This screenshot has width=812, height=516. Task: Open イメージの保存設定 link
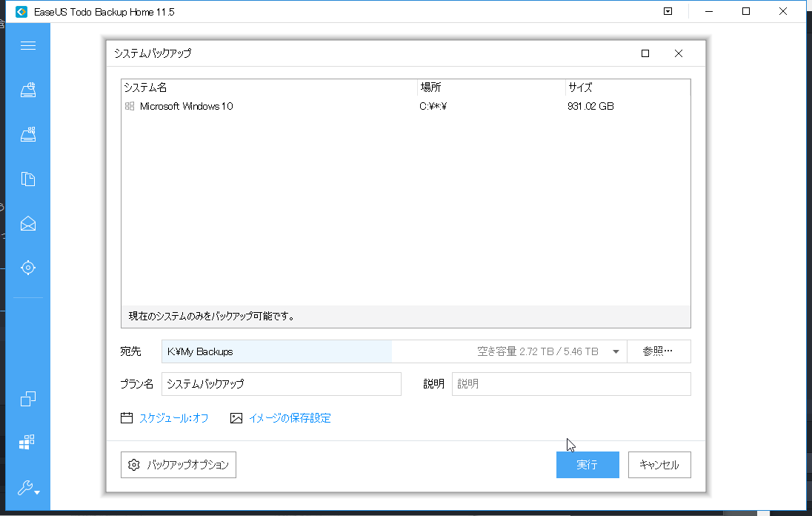(x=289, y=418)
